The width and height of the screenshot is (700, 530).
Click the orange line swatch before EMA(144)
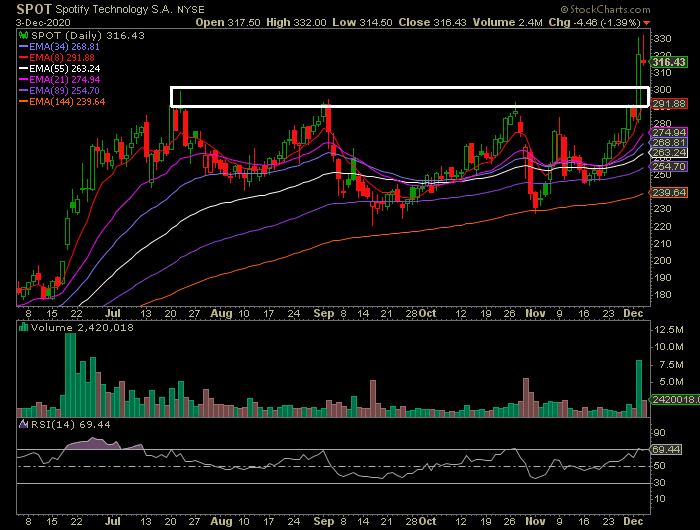24,102
